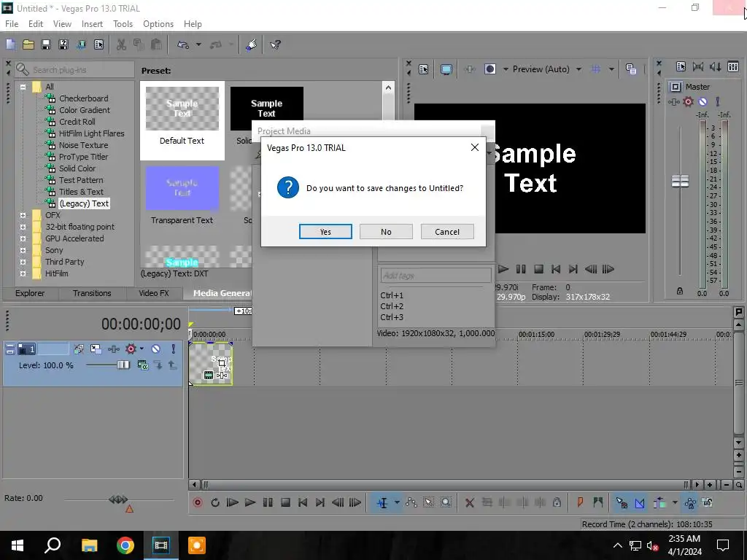Open File Explorer from the taskbar

pyautogui.click(x=89, y=545)
